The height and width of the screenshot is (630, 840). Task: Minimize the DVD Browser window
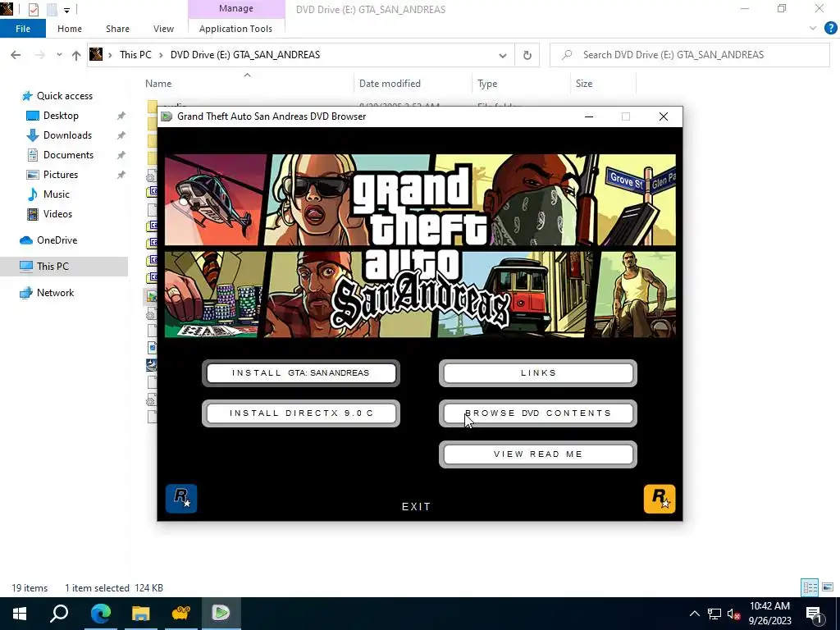coord(589,116)
